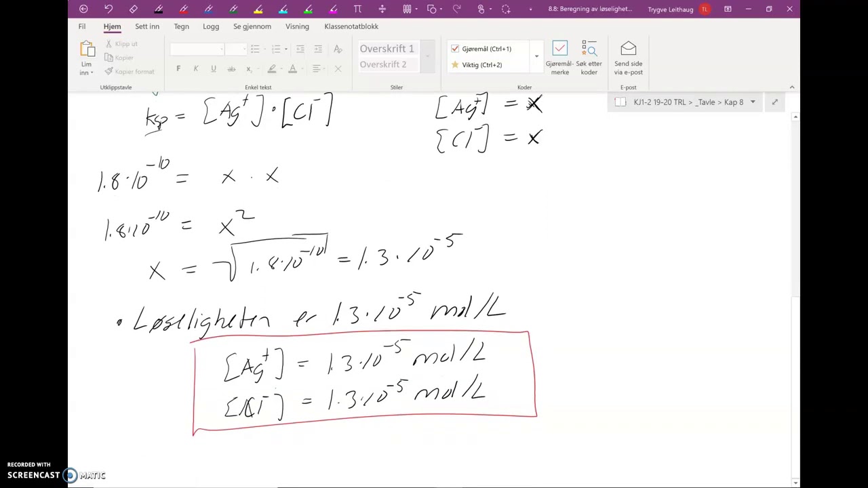Collapse the ribbon with the chevron
Viewport: 868px width, 488px height.
tap(791, 87)
